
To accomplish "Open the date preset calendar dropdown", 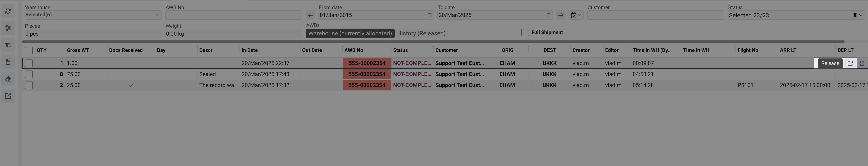I will coord(576,15).
